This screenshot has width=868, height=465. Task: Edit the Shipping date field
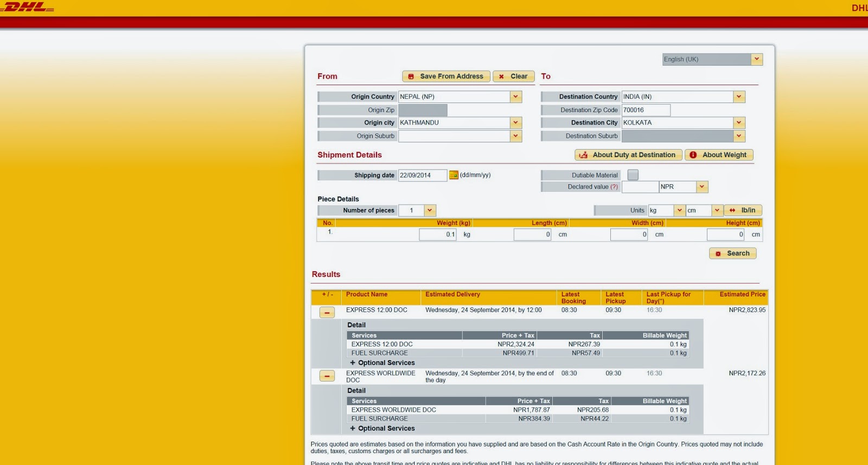pos(423,175)
